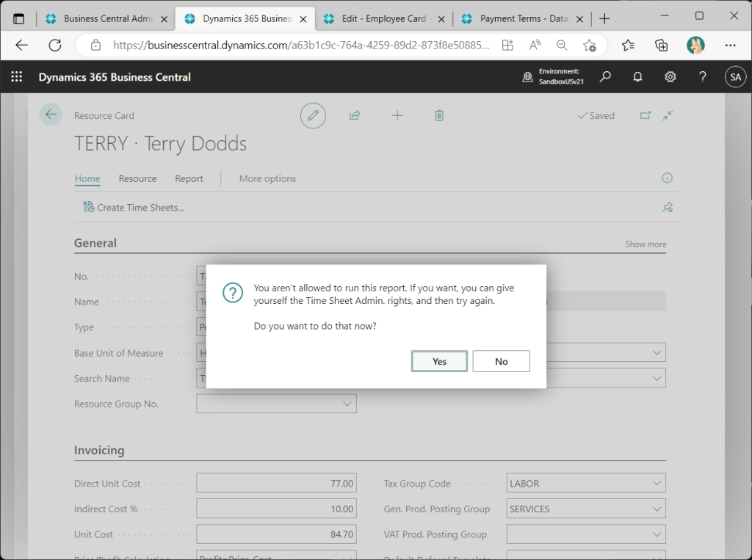Select the Resource action tab
752x560 pixels.
pos(137,178)
